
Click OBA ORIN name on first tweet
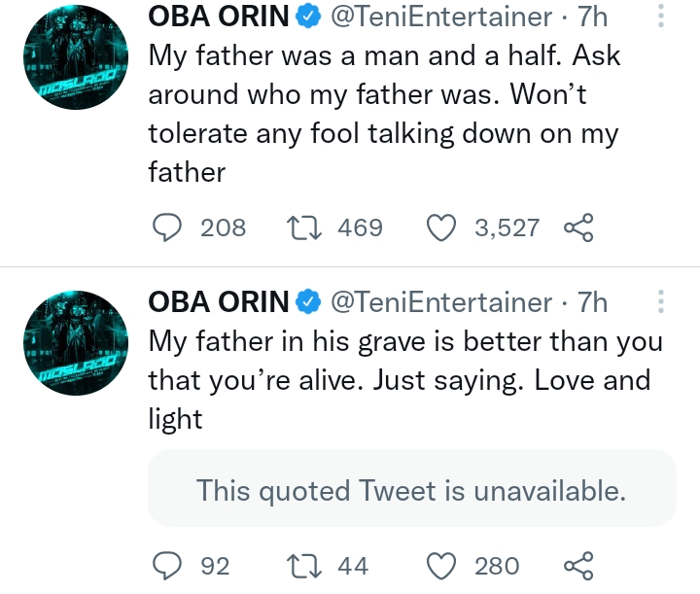[x=219, y=17]
